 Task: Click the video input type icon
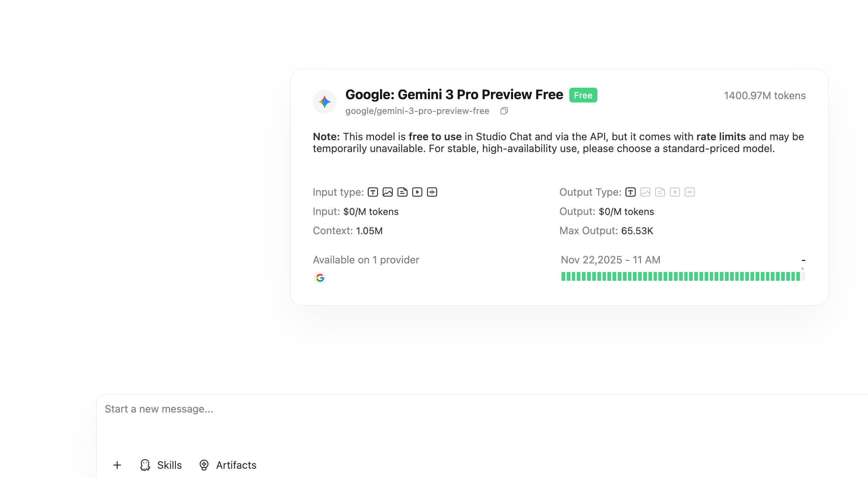[x=417, y=192]
